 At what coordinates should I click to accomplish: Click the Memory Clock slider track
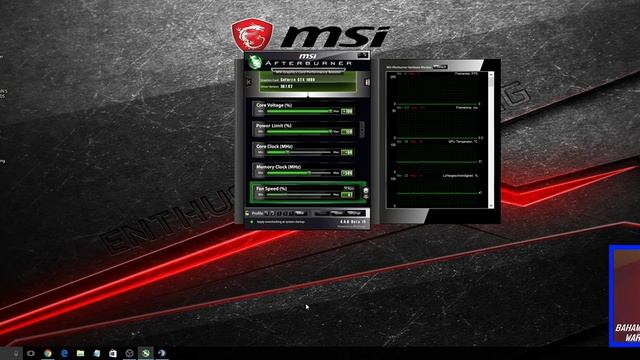(299, 173)
